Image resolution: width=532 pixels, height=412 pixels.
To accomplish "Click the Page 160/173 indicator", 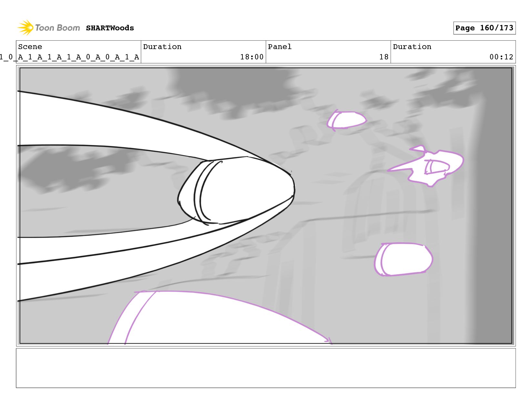I will click(484, 28).
